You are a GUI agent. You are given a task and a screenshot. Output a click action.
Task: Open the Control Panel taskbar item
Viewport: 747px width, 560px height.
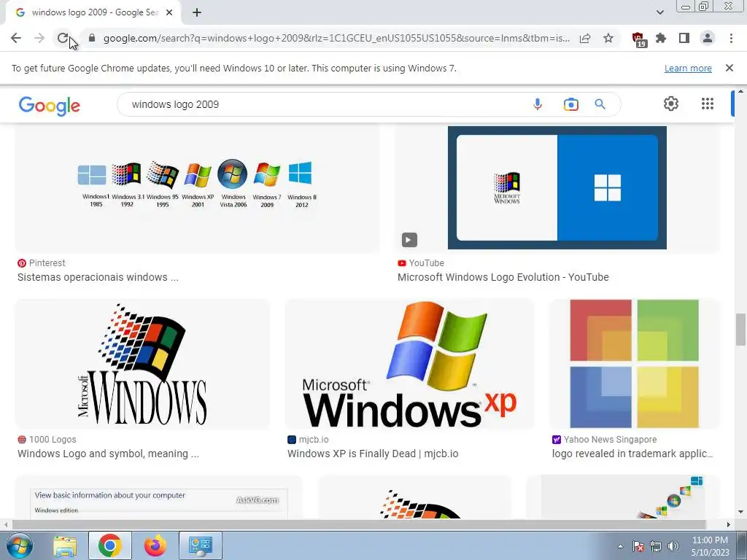pyautogui.click(x=200, y=545)
